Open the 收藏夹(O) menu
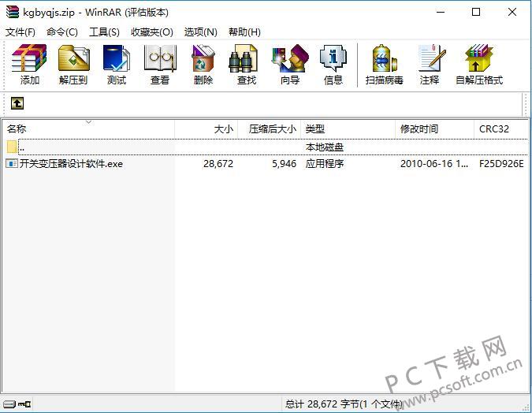Screen dimensions: 532x413 point(152,32)
